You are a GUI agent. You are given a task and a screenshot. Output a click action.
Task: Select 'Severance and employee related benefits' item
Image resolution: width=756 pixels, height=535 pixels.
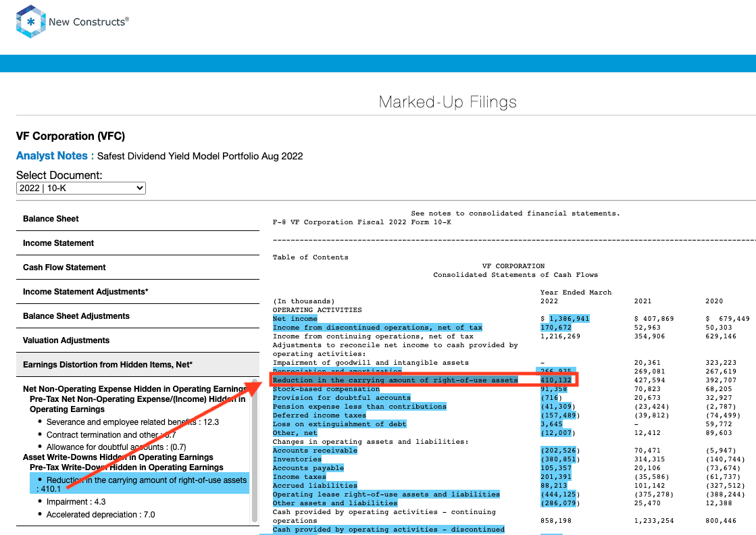coord(132,422)
